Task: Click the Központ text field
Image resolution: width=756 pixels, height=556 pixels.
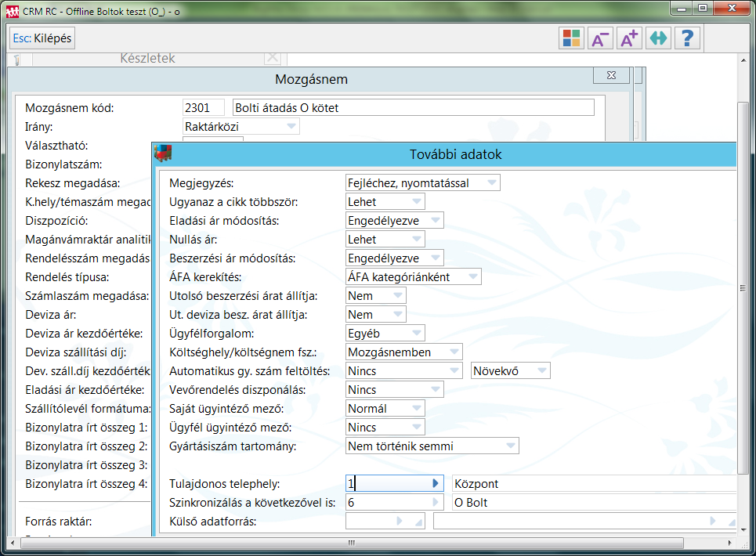Action: pos(593,484)
